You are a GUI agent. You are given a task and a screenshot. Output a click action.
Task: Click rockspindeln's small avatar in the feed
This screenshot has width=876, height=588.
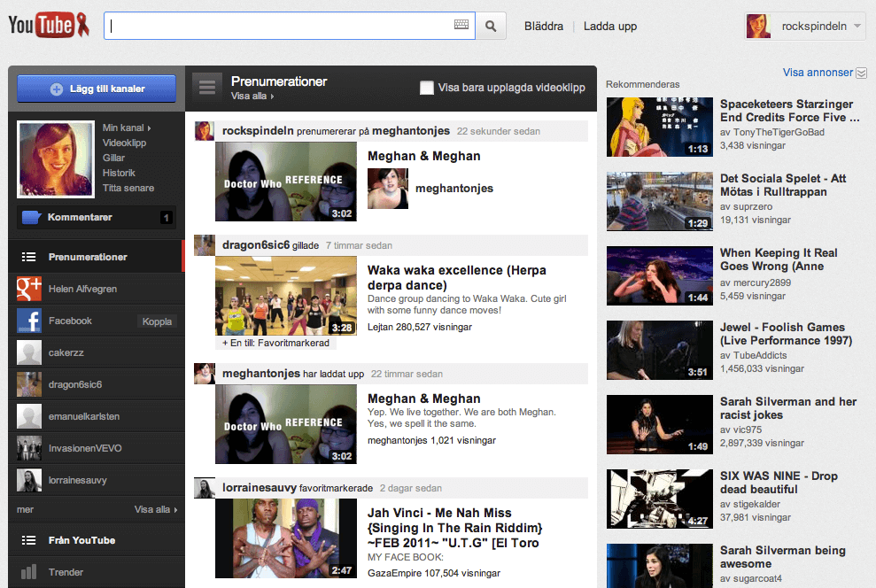coord(204,131)
